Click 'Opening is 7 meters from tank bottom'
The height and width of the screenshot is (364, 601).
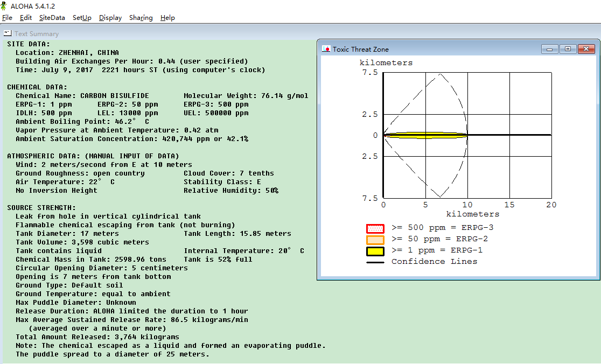93,277
